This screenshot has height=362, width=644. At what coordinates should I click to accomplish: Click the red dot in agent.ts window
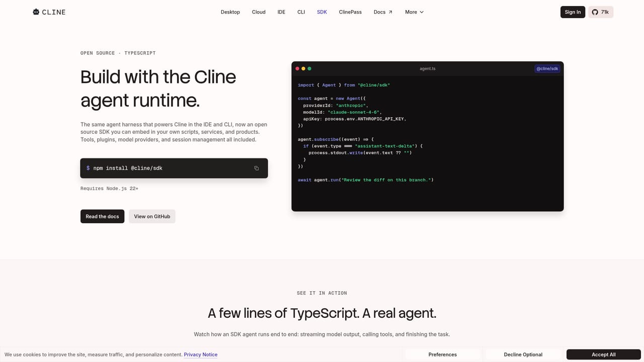pyautogui.click(x=297, y=68)
